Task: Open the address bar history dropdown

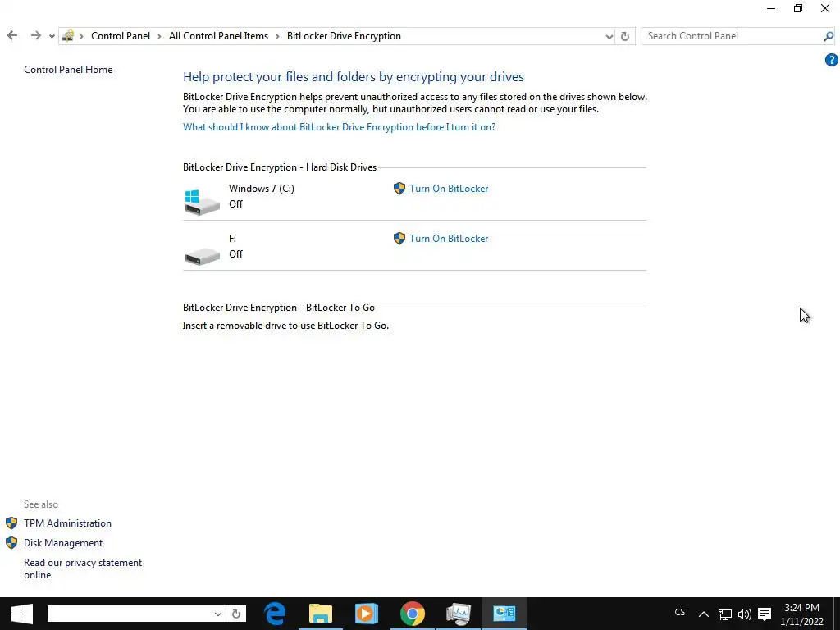Action: (609, 36)
